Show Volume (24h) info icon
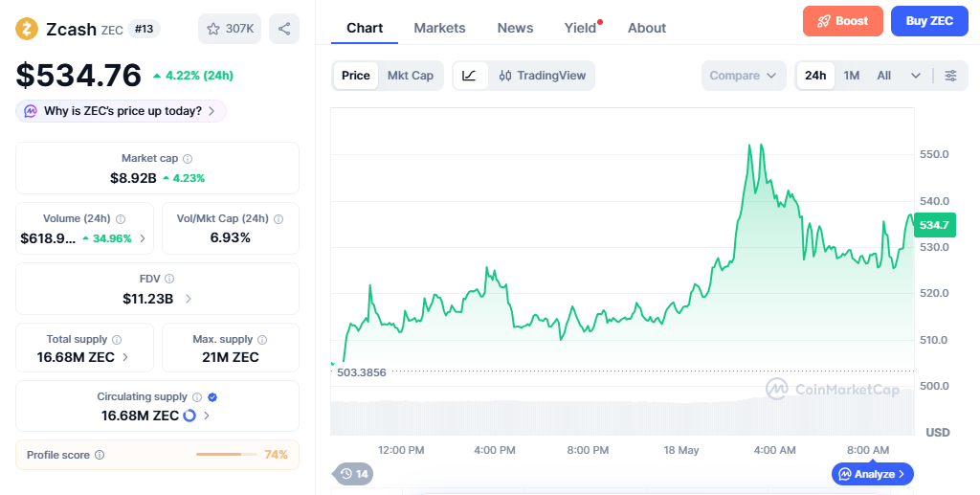 121,218
